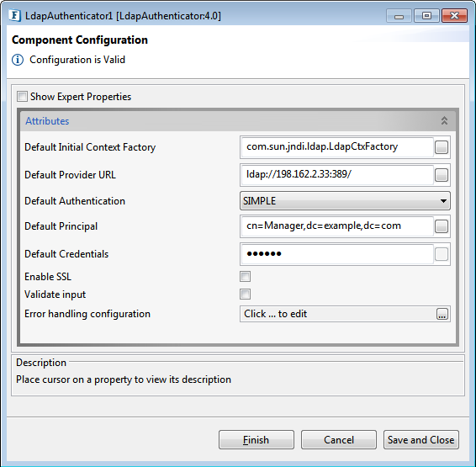Focus the Default Principal text field
The width and height of the screenshot is (476, 467).
[x=337, y=226]
